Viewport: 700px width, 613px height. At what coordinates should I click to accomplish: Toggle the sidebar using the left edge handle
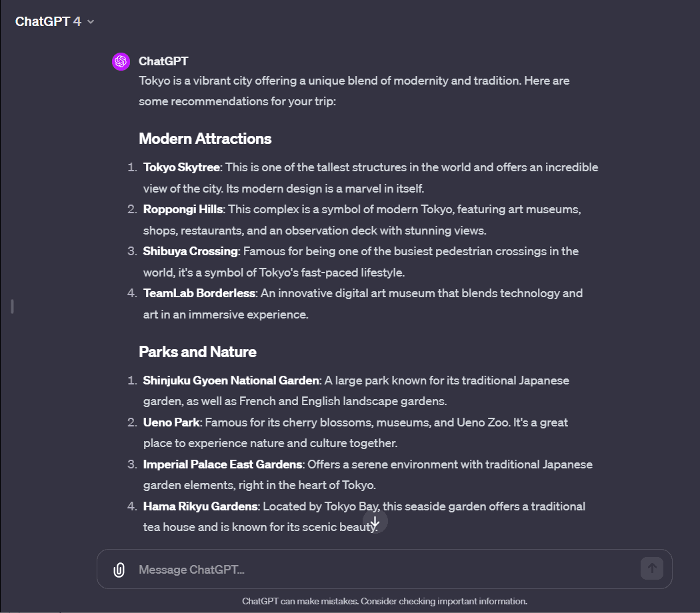click(x=12, y=306)
